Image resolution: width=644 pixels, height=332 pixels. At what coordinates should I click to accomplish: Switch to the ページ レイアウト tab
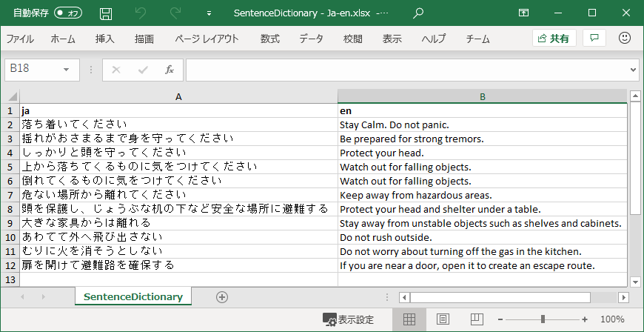[x=207, y=39]
